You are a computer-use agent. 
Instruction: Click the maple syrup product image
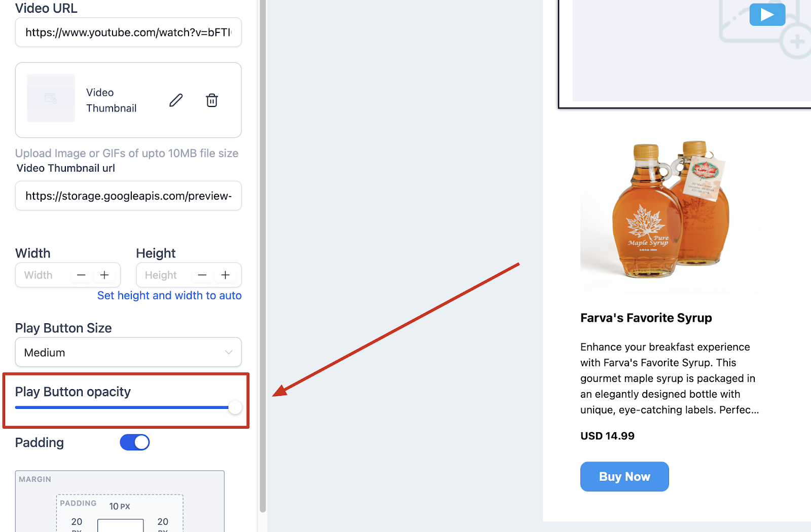[x=670, y=210]
